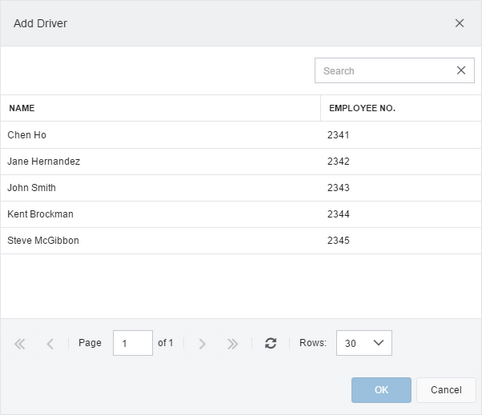Pick Steve McGibbon as driver
482x415 pixels.
pos(241,240)
